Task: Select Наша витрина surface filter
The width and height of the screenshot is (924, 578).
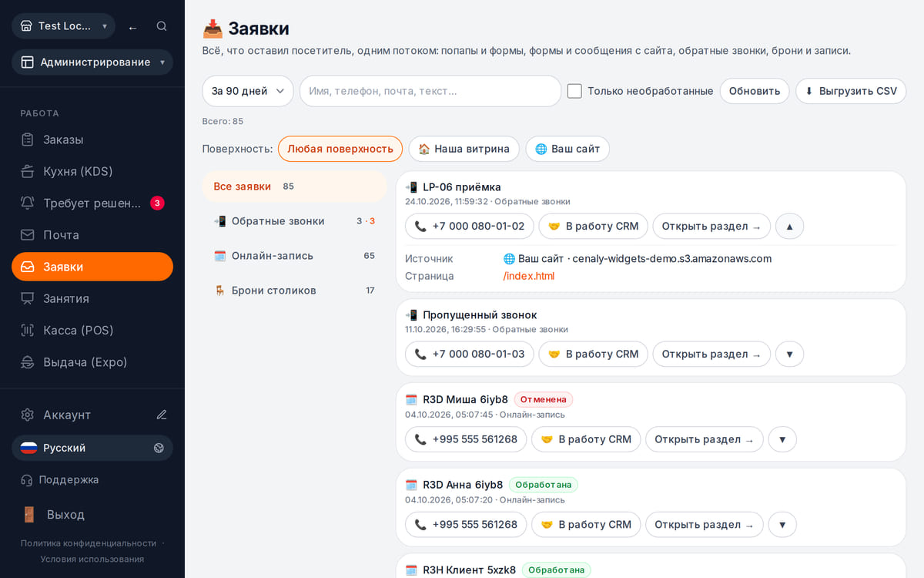Action: tap(464, 149)
